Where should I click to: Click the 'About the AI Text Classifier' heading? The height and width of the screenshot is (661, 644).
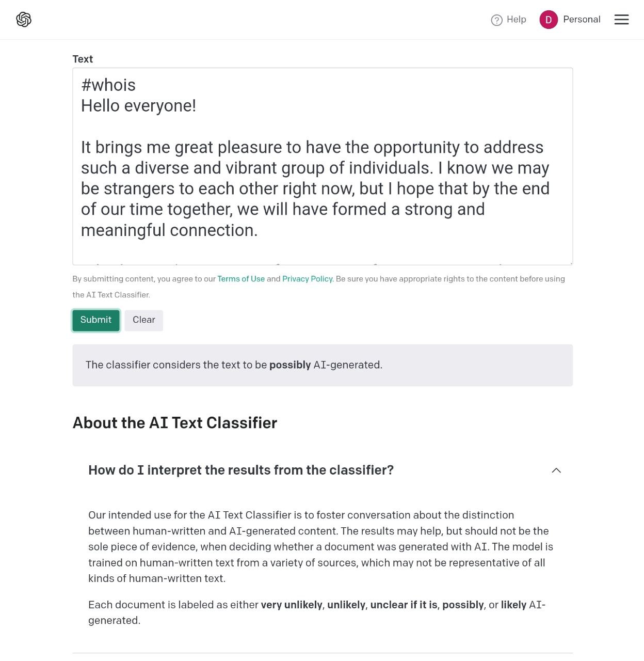(175, 423)
